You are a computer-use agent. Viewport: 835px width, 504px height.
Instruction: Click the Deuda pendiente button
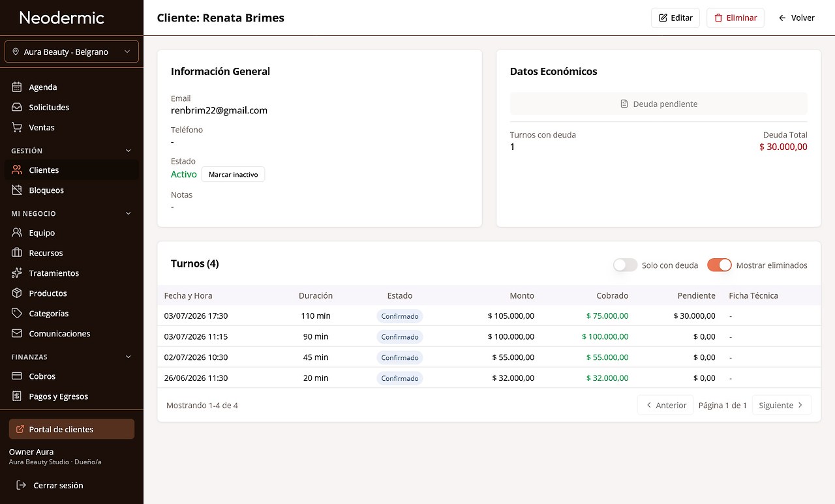(659, 104)
